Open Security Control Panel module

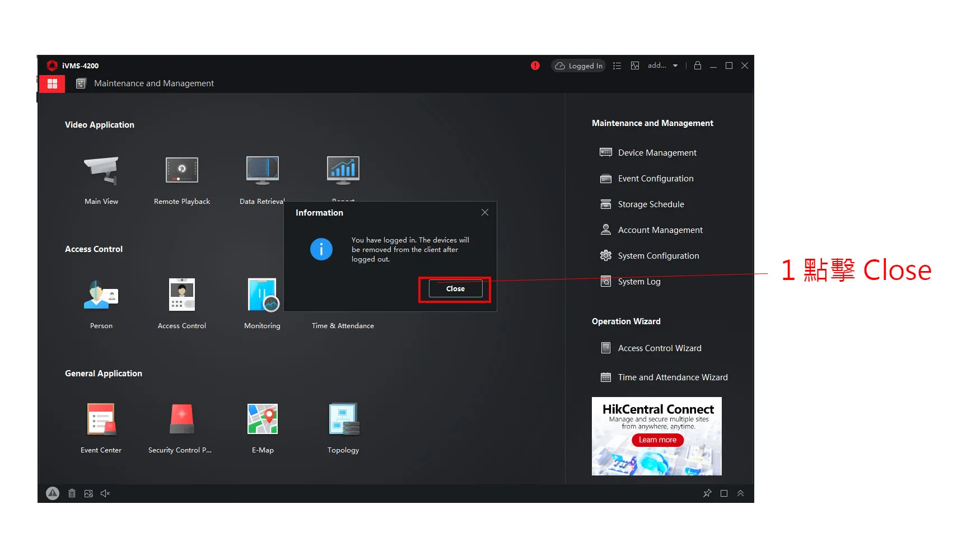pyautogui.click(x=182, y=419)
